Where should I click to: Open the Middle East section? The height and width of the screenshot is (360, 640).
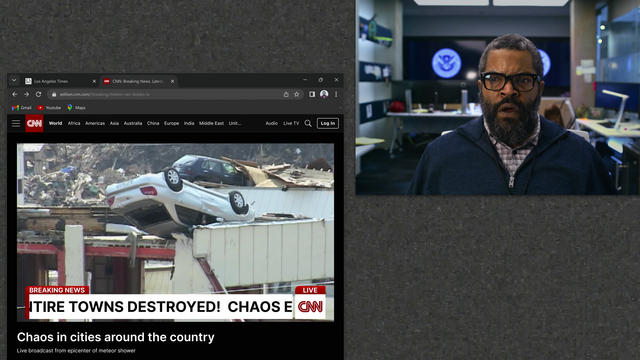click(211, 123)
